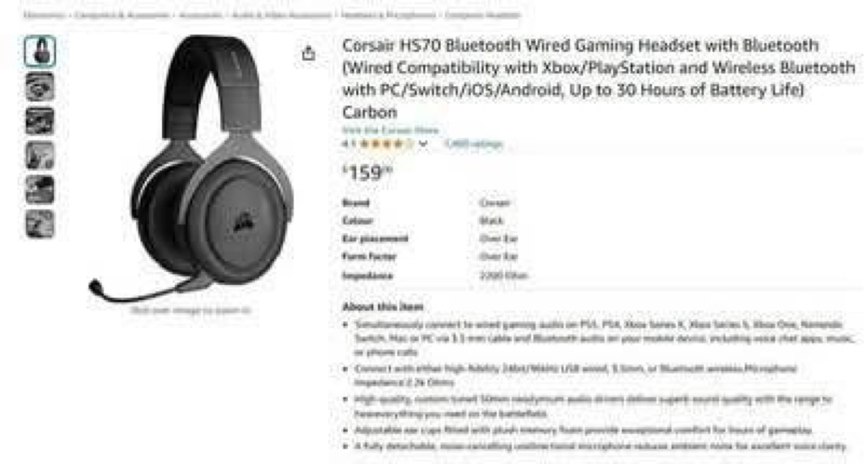Select the first headset thumbnail
This screenshot has width=868, height=464.
pos(40,51)
